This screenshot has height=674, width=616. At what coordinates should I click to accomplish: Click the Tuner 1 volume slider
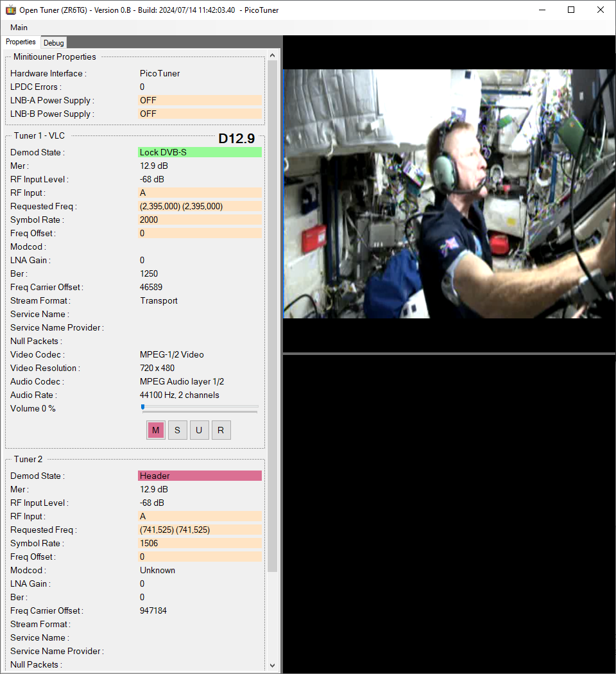pos(200,406)
